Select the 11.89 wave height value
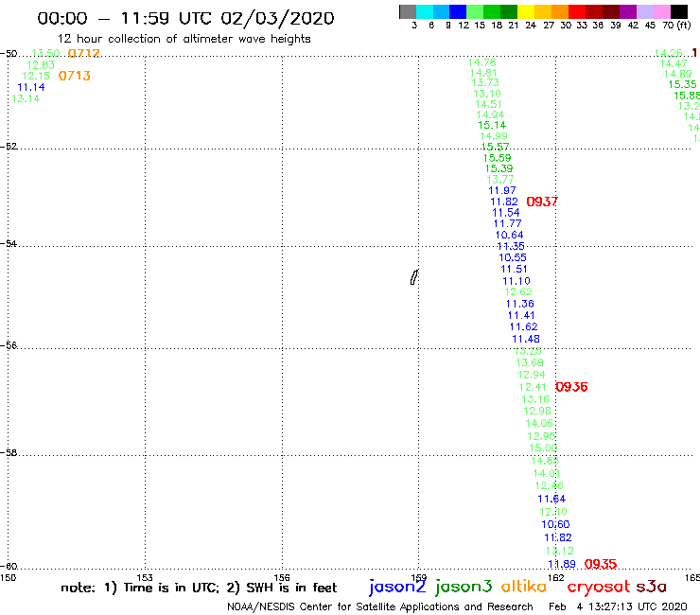Screen dimensions: 700x615 562,564
